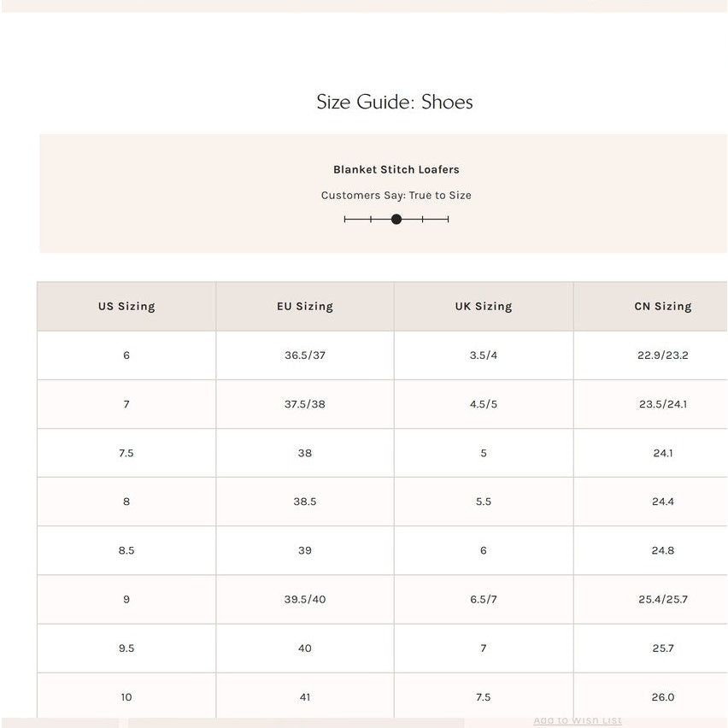Select the US size 7.5 cell
This screenshot has width=728, height=728.
point(126,453)
